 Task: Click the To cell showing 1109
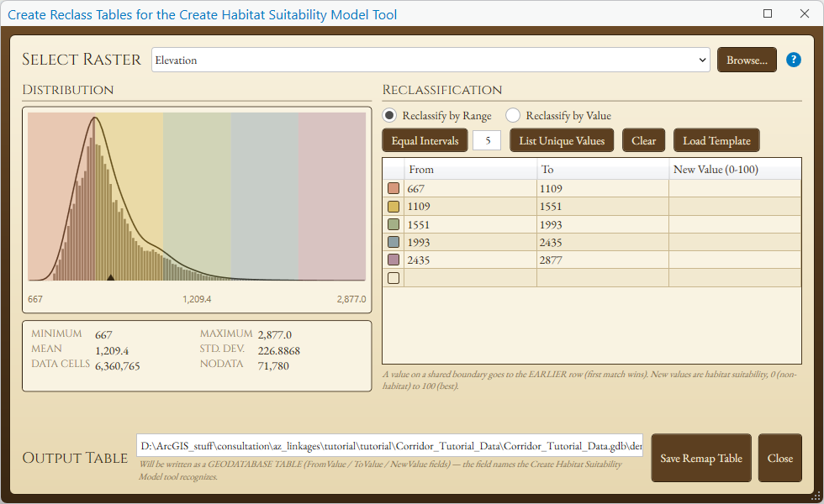pos(603,188)
